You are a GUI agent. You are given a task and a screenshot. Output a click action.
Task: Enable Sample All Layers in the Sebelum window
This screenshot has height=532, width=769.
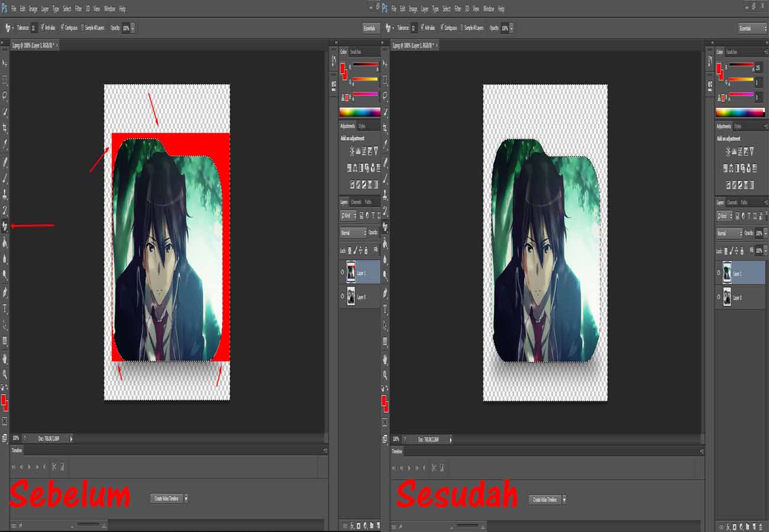pyautogui.click(x=82, y=27)
